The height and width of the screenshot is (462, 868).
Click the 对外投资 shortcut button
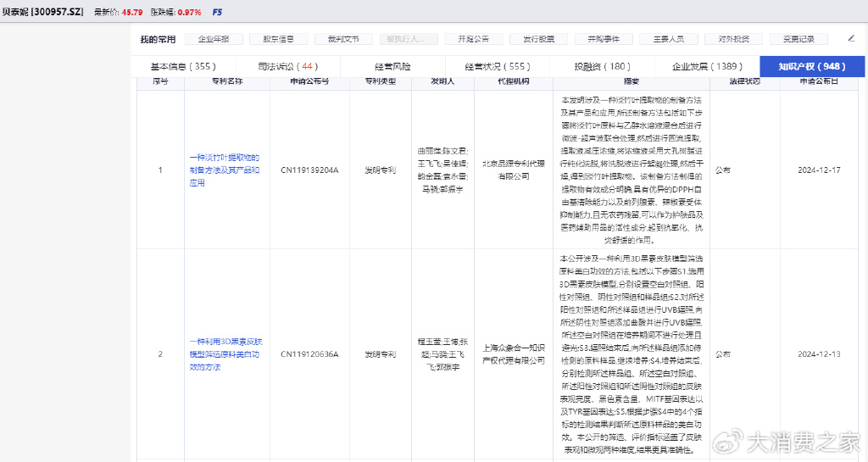click(x=733, y=39)
